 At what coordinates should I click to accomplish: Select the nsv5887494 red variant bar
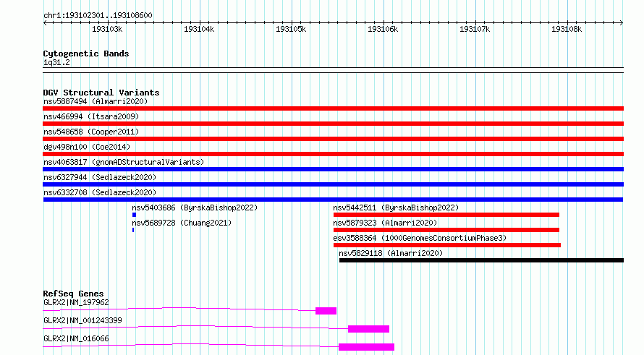[333, 108]
